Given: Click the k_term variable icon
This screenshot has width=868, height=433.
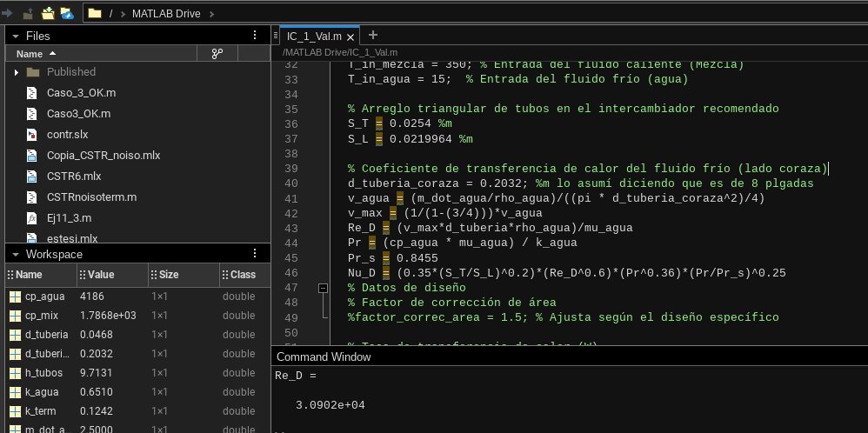Looking at the screenshot, I should pos(15,411).
